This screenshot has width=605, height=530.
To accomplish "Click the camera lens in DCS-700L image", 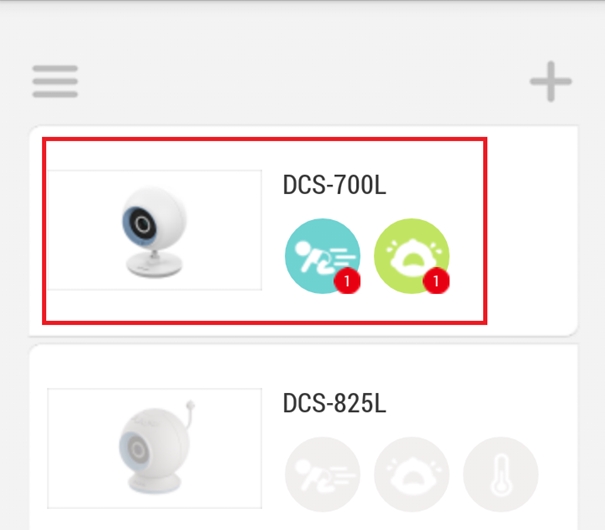I will (141, 224).
